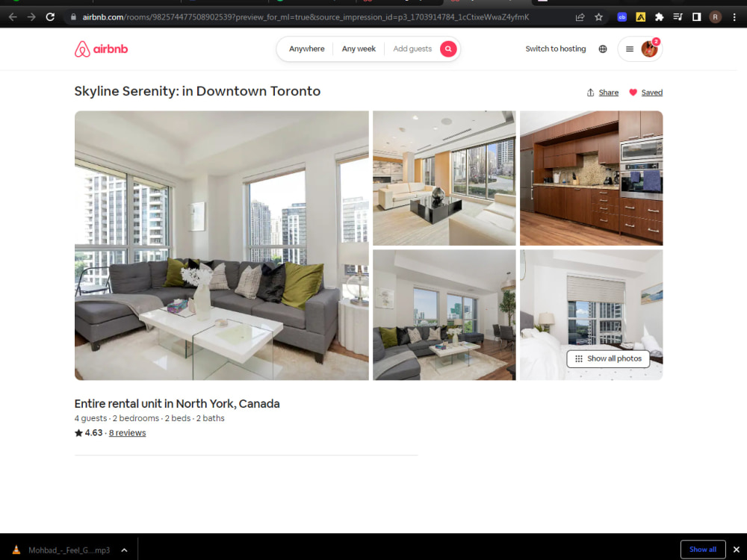Go back with browser back arrow
The height and width of the screenshot is (560, 747).
pyautogui.click(x=13, y=17)
